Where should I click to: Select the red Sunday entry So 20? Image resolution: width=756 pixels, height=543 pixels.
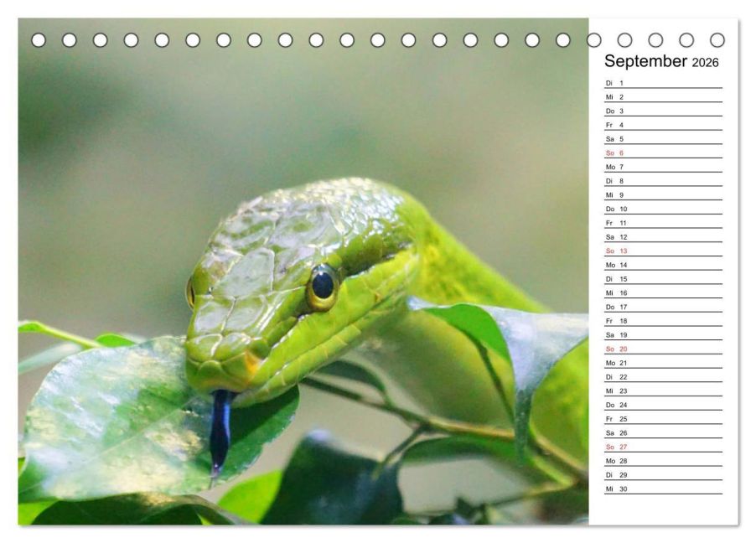[617, 349]
